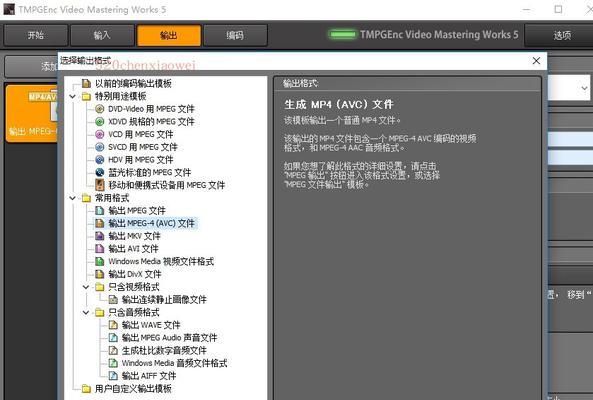Click the 特别用途模板 folder icon

[87, 96]
